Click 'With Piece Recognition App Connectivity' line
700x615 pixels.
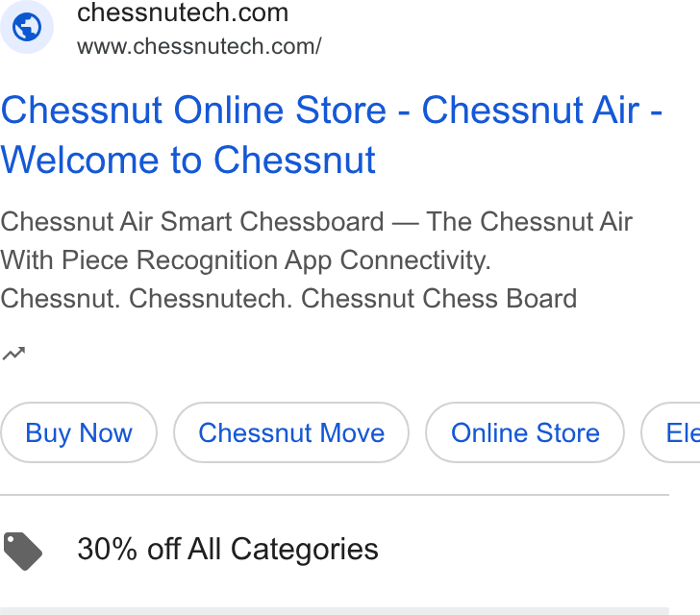pyautogui.click(x=245, y=259)
